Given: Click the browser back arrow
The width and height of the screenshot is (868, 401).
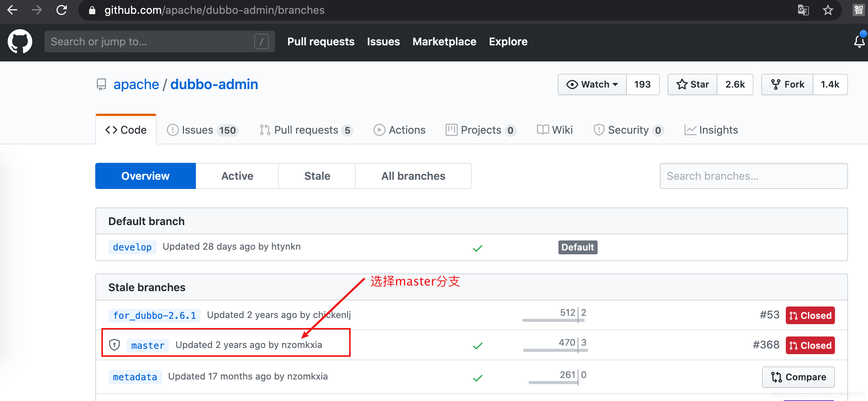Looking at the screenshot, I should click(x=12, y=10).
